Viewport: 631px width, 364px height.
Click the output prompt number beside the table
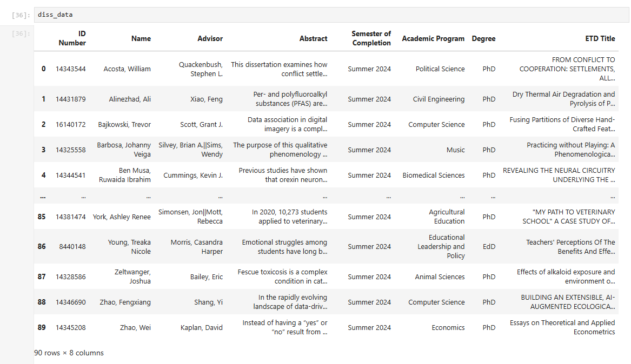point(22,33)
